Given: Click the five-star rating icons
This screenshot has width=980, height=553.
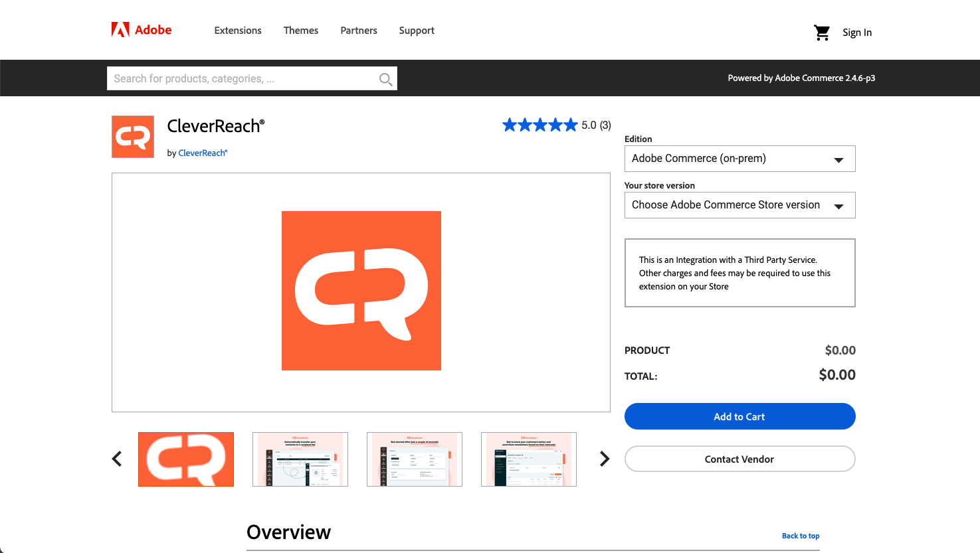Looking at the screenshot, I should point(540,125).
